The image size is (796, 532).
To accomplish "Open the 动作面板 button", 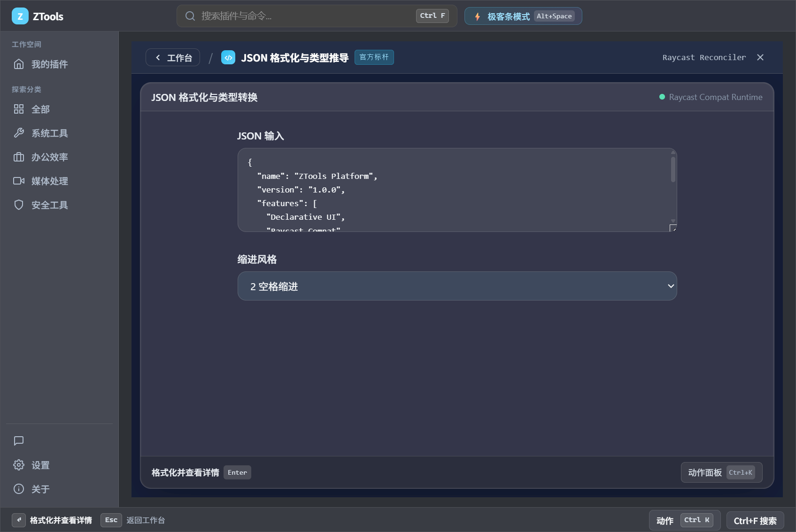I will (721, 472).
